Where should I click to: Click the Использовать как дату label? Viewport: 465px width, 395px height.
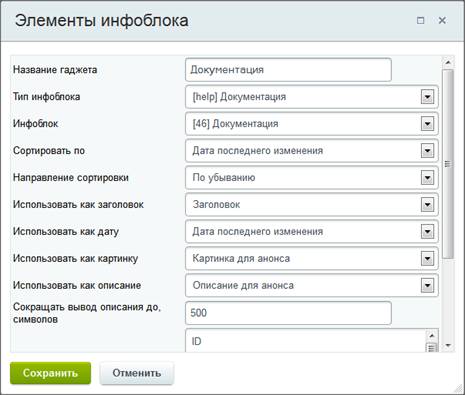66,232
